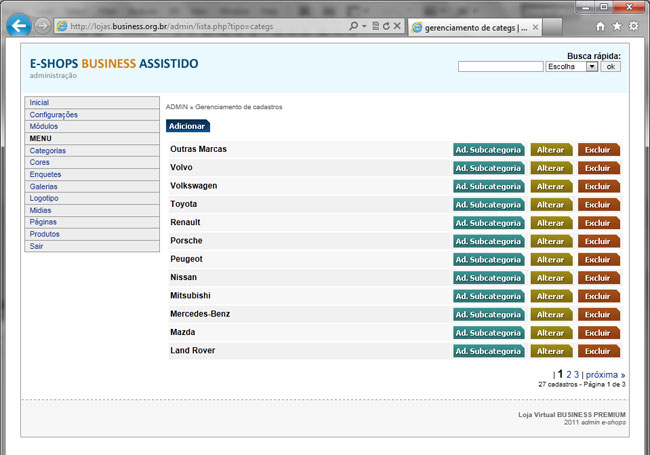This screenshot has width=650, height=455.
Task: Open Inicial in sidebar menu
Action: 92,102
